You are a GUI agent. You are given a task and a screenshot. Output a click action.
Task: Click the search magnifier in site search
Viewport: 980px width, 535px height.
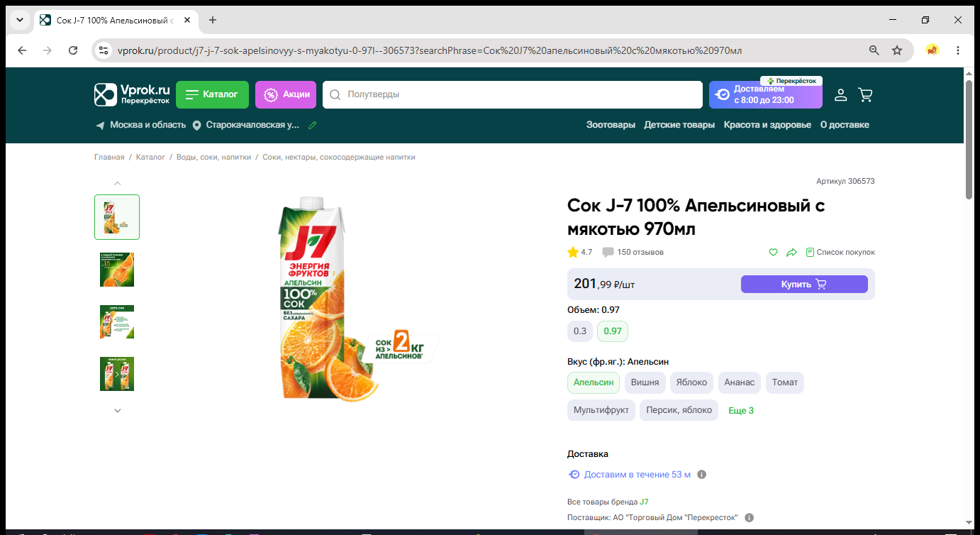335,94
